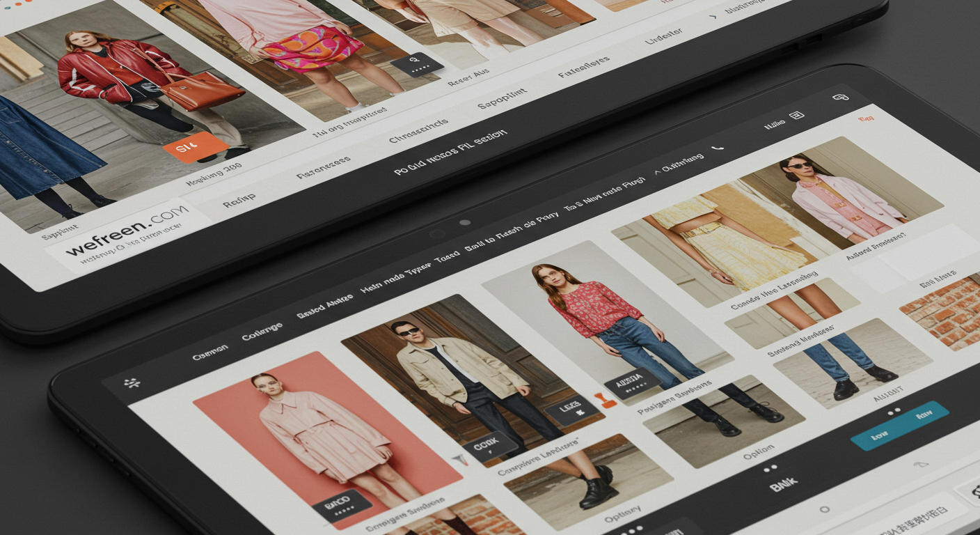Click the orange stamp icon beside the red-blouse photo
Image resolution: width=980 pixels, height=535 pixels.
pos(605,399)
